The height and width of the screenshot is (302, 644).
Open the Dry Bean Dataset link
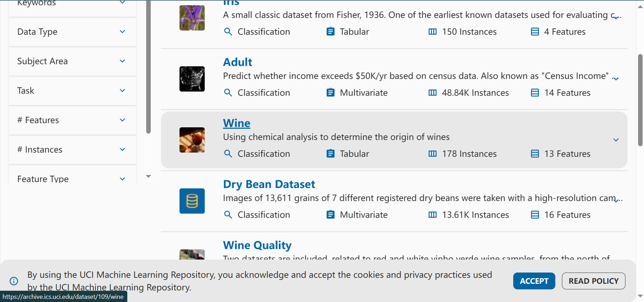(x=269, y=184)
